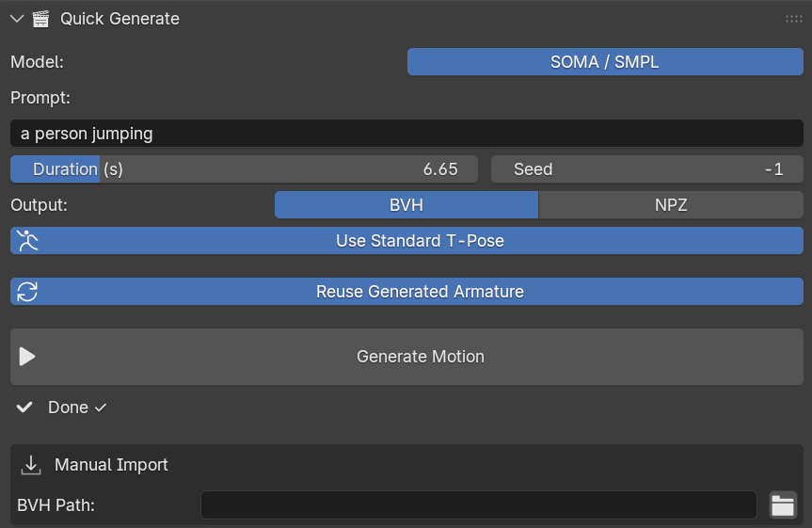Click the play triangle on Generate Motion
This screenshot has height=528, width=812.
[27, 357]
